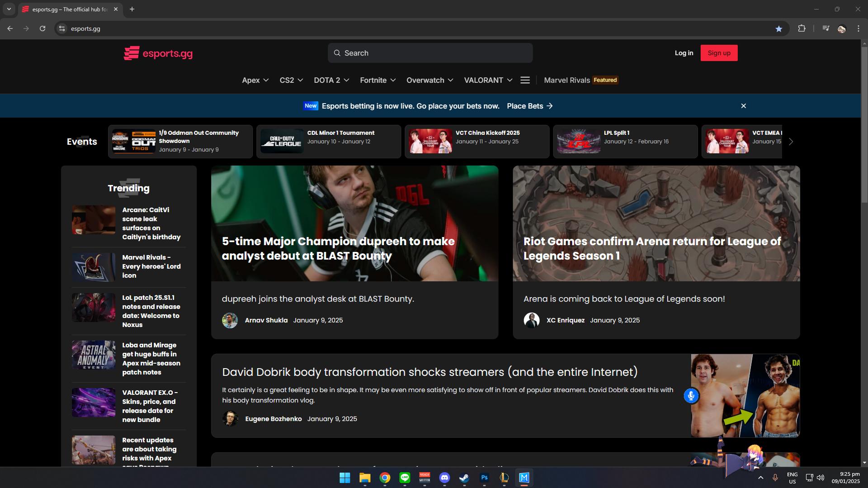868x488 pixels.
Task: Reload the page
Action: point(42,28)
